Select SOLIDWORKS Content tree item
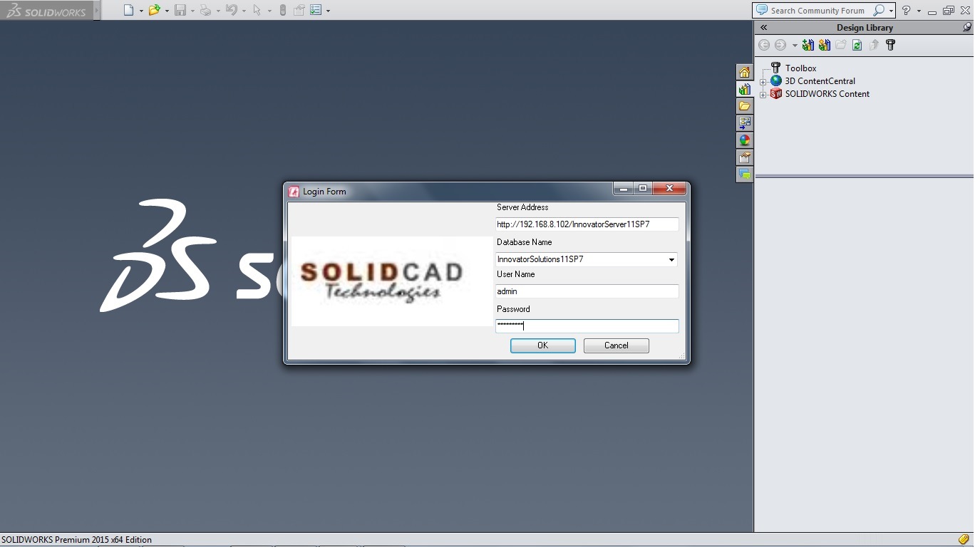980x557 pixels. pyautogui.click(x=827, y=94)
